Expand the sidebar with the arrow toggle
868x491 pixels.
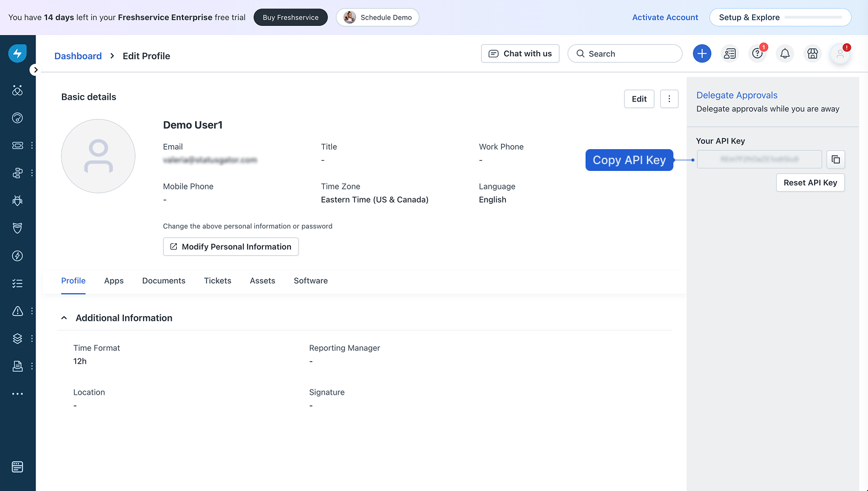pos(36,69)
